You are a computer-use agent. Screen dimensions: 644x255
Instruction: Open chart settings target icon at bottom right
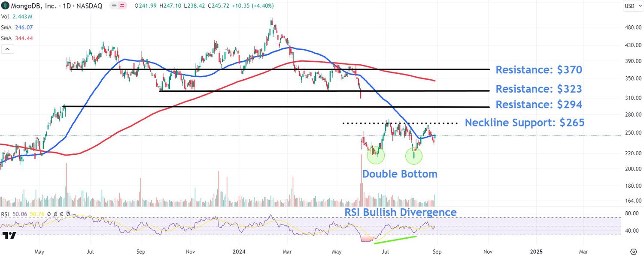(633, 251)
